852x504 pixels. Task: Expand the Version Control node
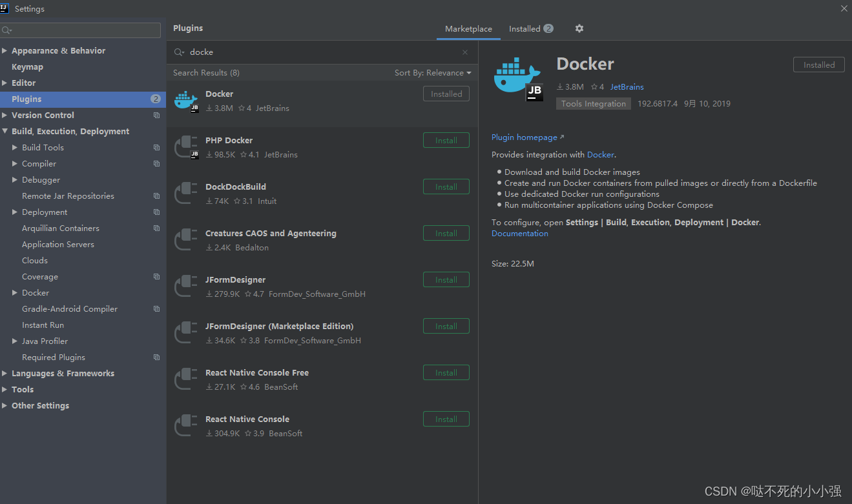tap(5, 116)
